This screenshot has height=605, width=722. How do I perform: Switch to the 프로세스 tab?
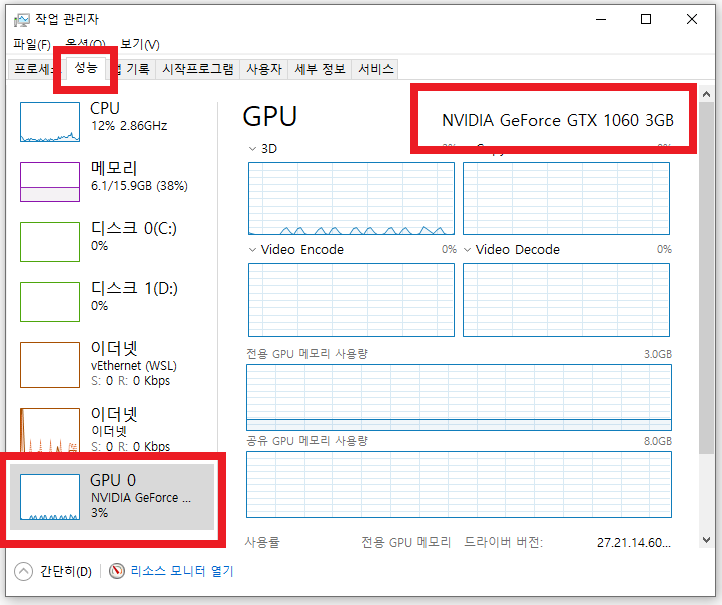coord(33,69)
